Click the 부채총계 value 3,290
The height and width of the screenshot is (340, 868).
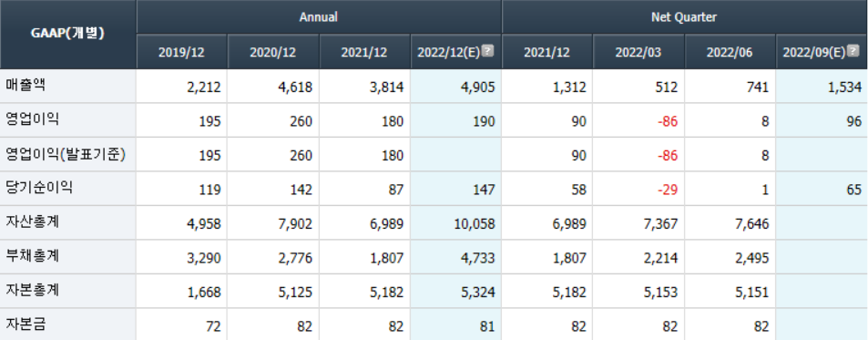click(x=204, y=258)
